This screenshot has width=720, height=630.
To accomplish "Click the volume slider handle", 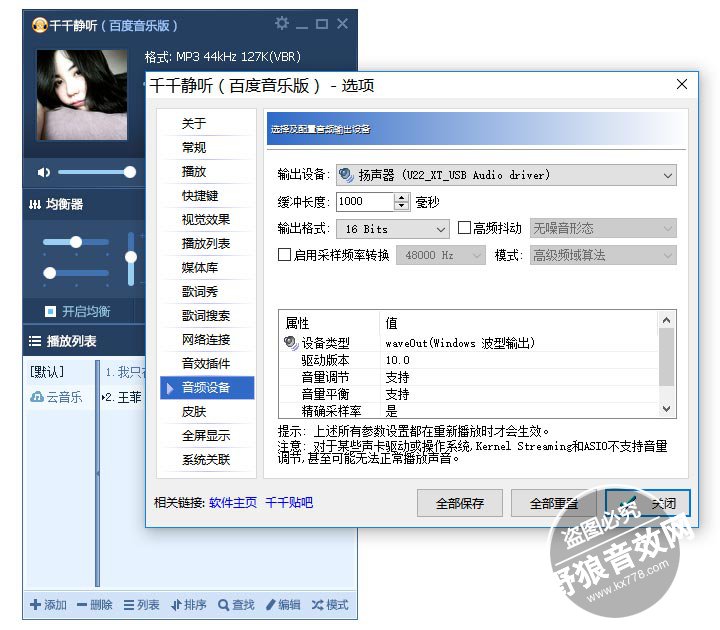I will pyautogui.click(x=130, y=172).
